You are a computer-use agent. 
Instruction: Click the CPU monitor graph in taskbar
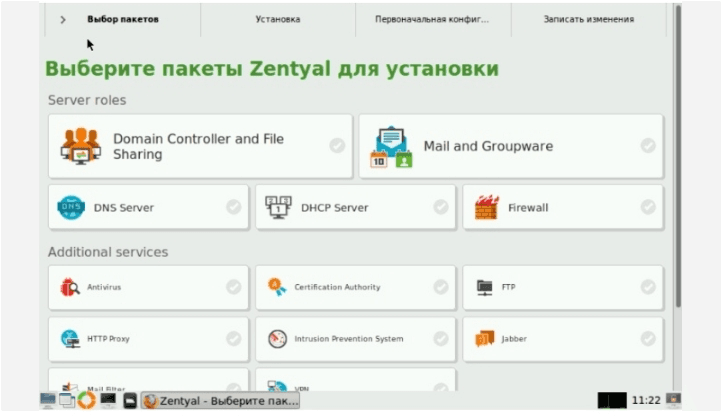612,400
